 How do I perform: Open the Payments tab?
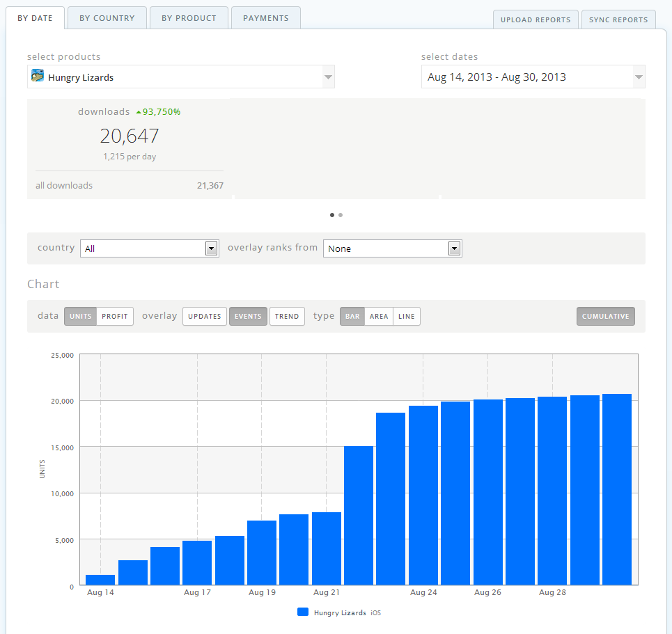click(x=266, y=18)
